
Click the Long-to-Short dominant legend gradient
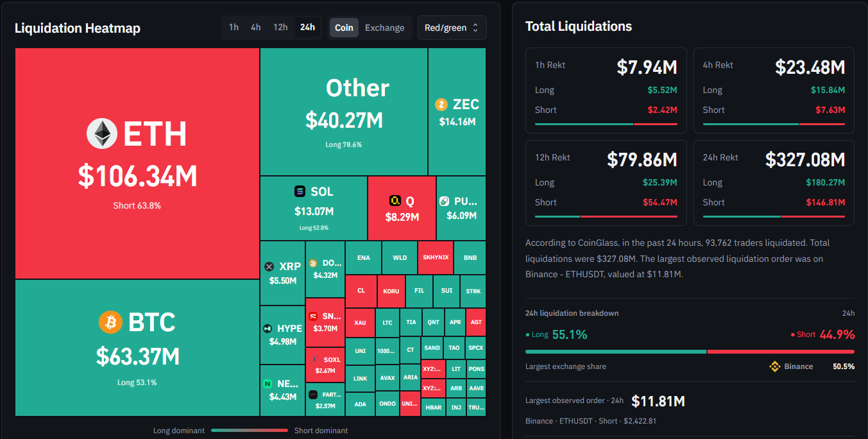[x=250, y=431]
